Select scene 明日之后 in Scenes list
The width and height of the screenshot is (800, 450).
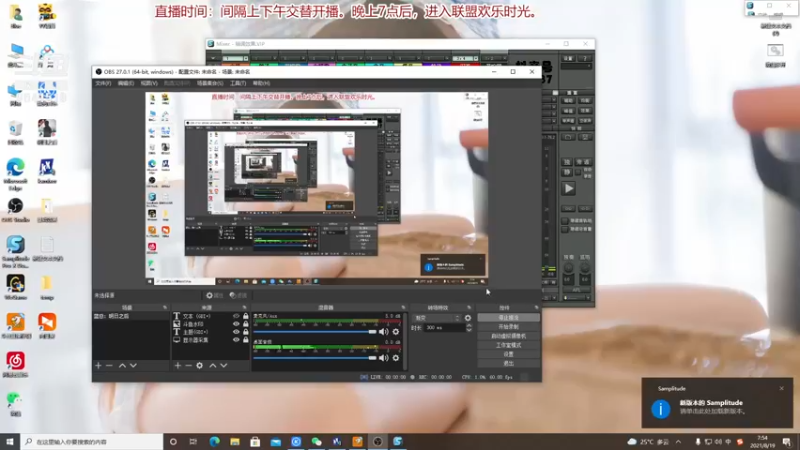131,316
